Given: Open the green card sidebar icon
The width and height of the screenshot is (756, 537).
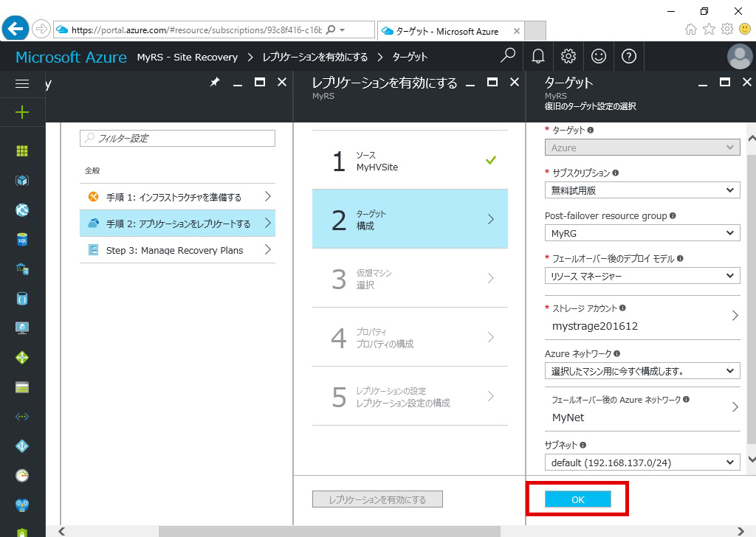Looking at the screenshot, I should tap(22, 387).
